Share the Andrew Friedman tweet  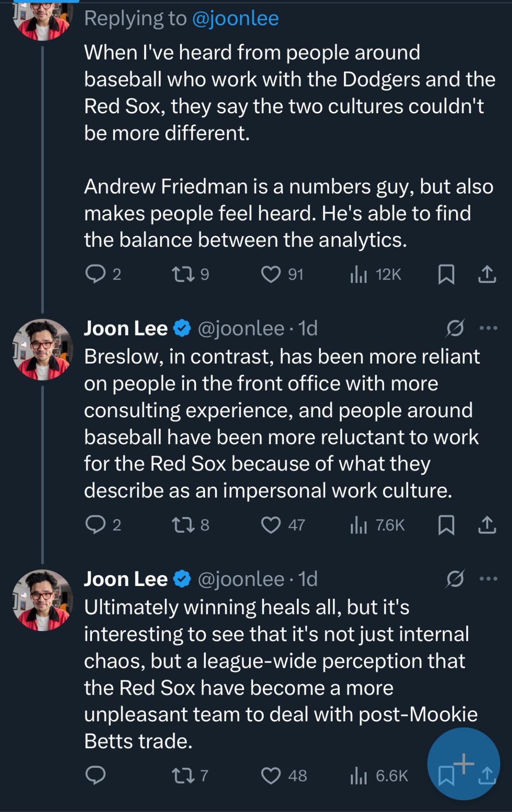click(487, 274)
